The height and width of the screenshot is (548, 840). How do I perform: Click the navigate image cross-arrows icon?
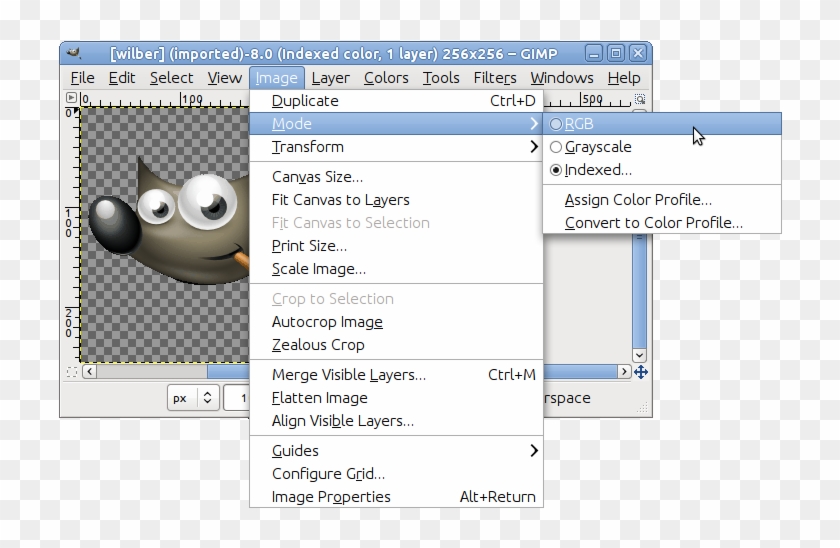pyautogui.click(x=641, y=372)
